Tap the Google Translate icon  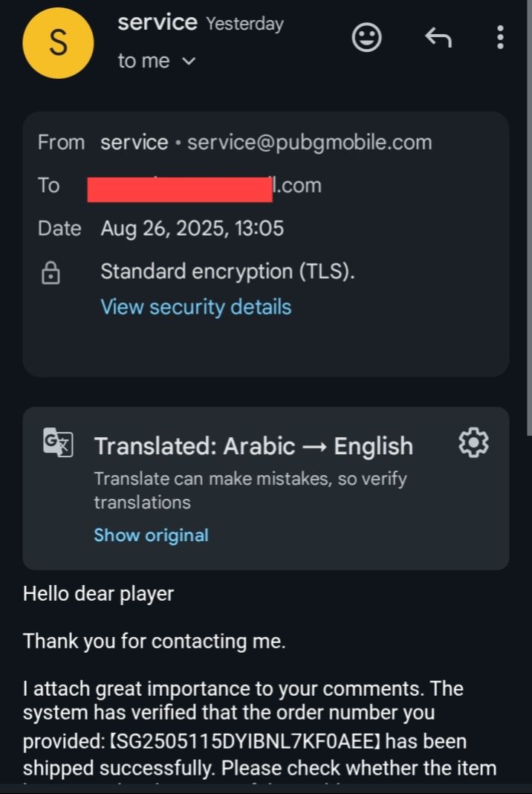tap(58, 443)
